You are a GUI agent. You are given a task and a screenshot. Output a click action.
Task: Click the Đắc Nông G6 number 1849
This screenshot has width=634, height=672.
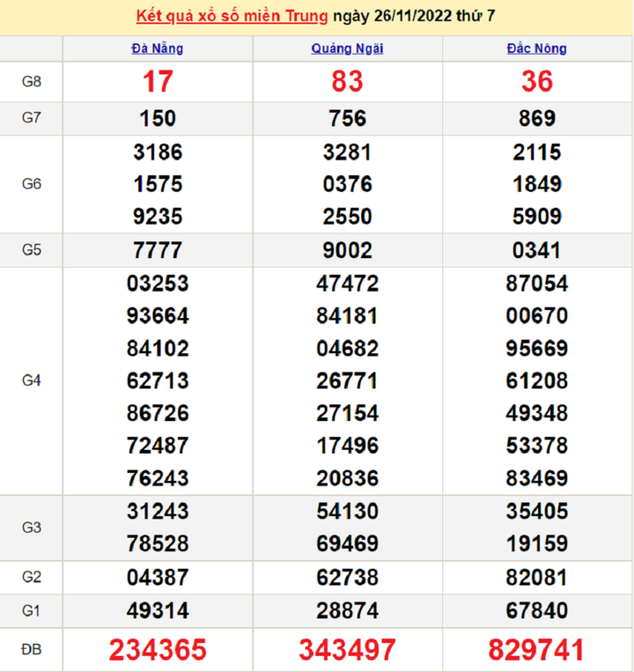coord(536,184)
